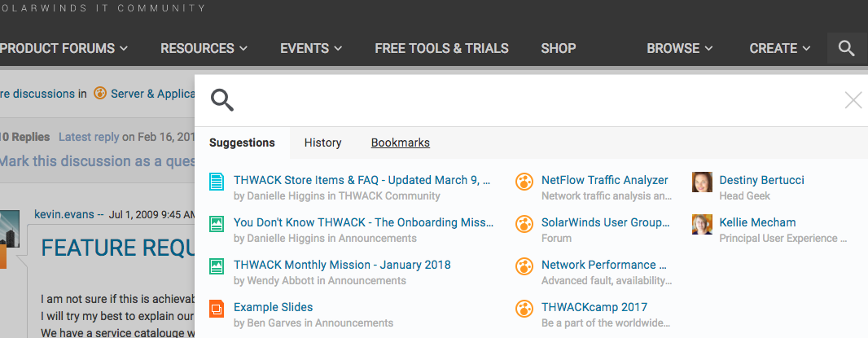This screenshot has width=868, height=338.
Task: Open the Example Slides suggestion
Action: pyautogui.click(x=273, y=307)
